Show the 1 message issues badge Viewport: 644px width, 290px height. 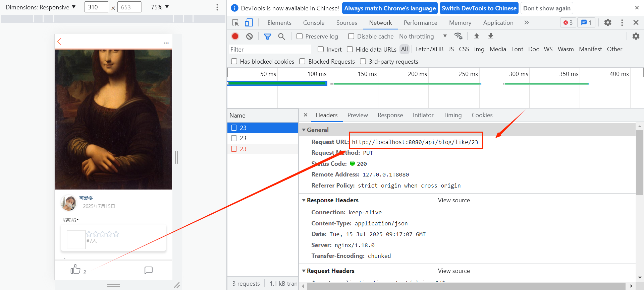586,22
